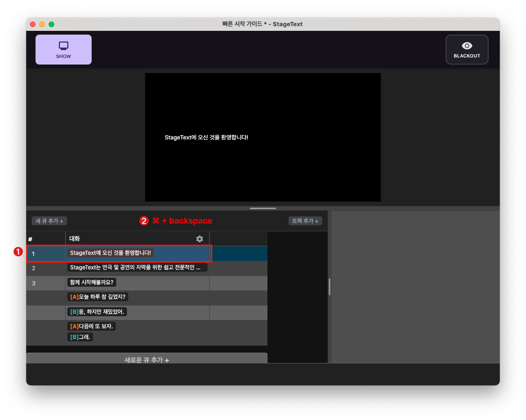Image resolution: width=526 pixels, height=420 pixels.
Task: Click the vertical splitter handle beside the cue list
Action: [330, 287]
